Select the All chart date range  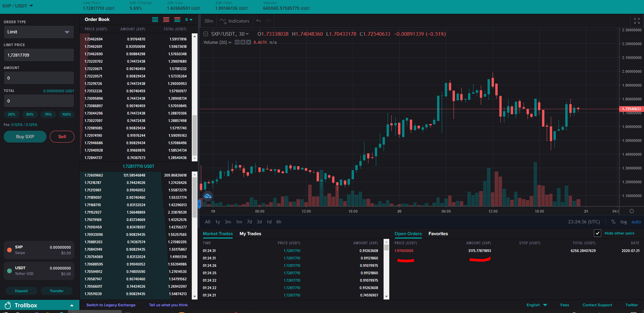pos(208,222)
